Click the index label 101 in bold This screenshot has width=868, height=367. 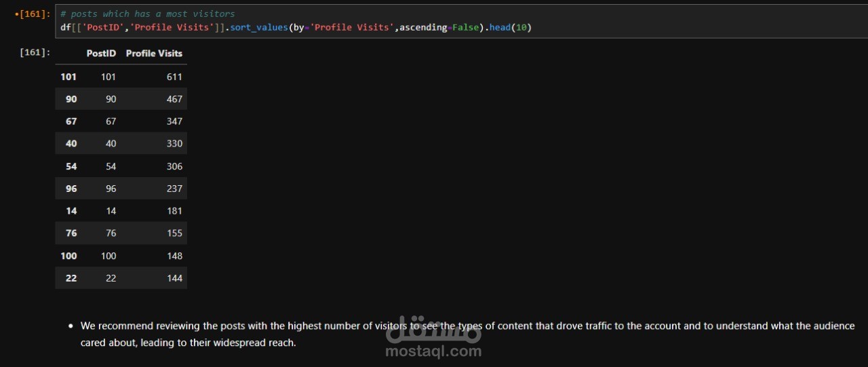[x=68, y=77]
